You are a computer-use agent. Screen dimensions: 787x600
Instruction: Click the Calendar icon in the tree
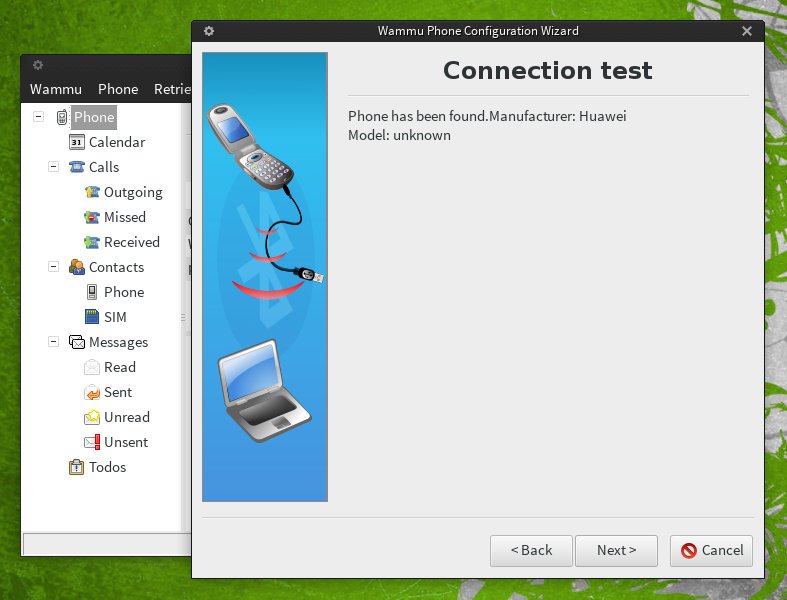click(x=77, y=142)
